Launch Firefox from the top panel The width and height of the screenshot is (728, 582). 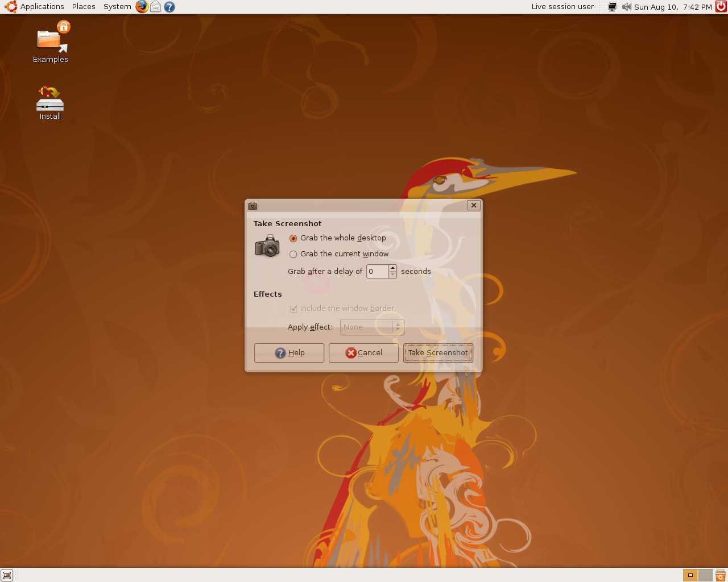click(142, 6)
